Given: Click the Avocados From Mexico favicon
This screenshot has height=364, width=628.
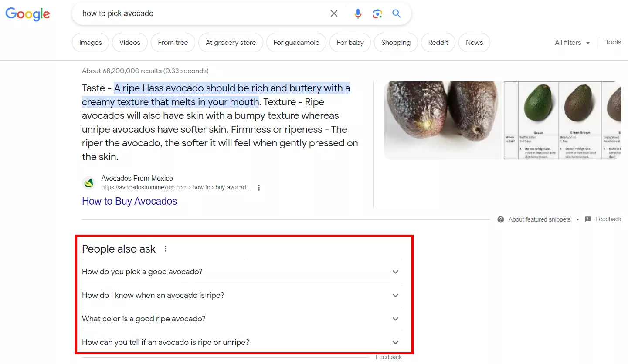Looking at the screenshot, I should [89, 183].
